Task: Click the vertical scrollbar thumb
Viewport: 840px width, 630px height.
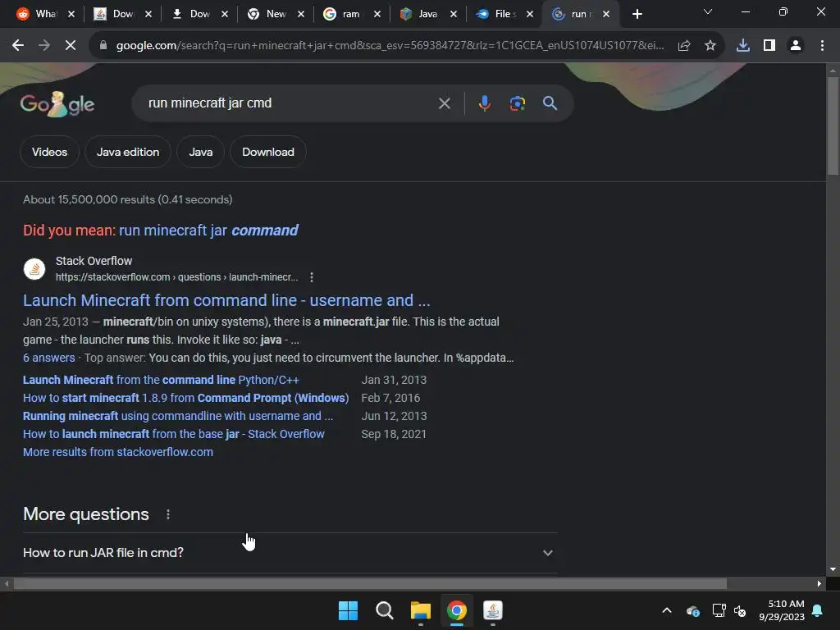Action: click(833, 126)
